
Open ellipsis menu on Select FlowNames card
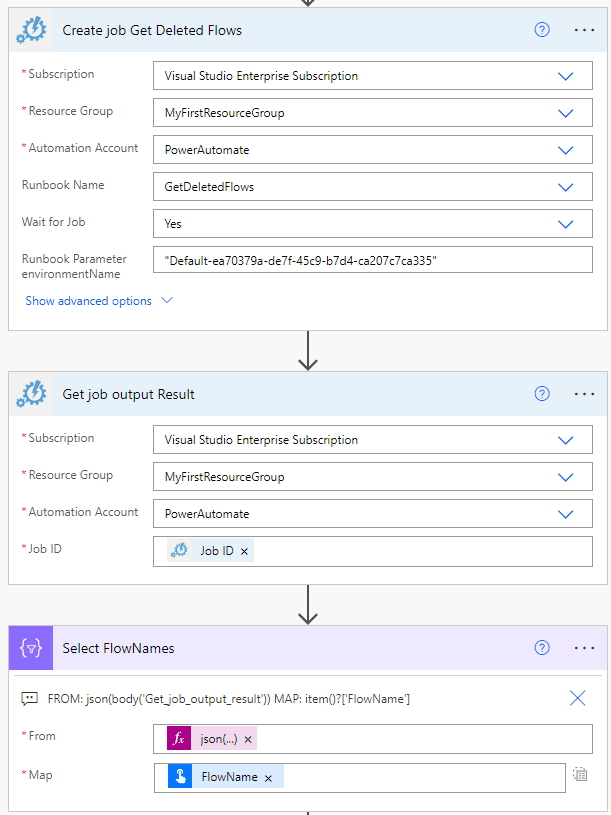coord(584,648)
